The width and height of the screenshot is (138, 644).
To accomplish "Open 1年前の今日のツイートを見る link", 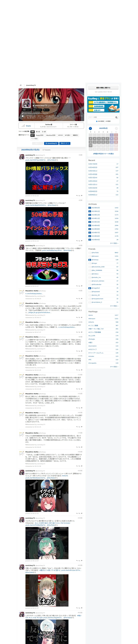I will [x=103, y=154].
